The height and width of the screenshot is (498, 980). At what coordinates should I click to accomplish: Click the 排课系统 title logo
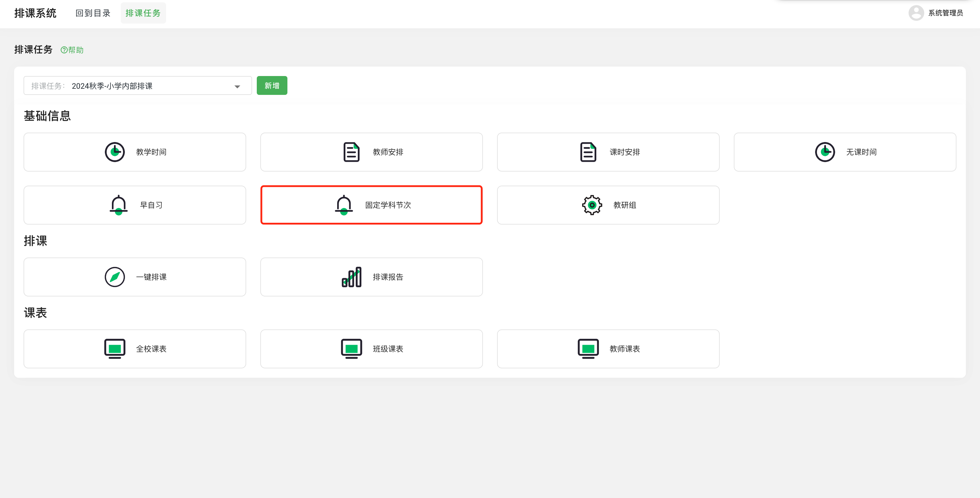[x=35, y=13]
